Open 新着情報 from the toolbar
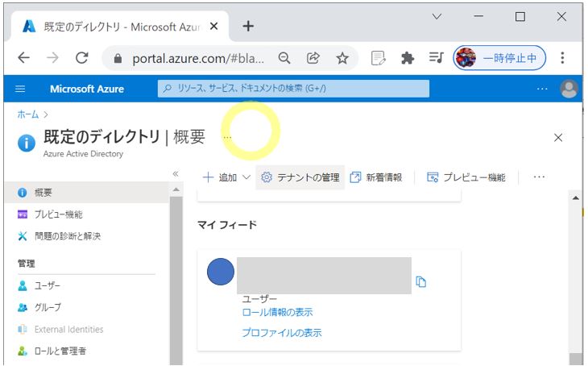 (x=375, y=177)
